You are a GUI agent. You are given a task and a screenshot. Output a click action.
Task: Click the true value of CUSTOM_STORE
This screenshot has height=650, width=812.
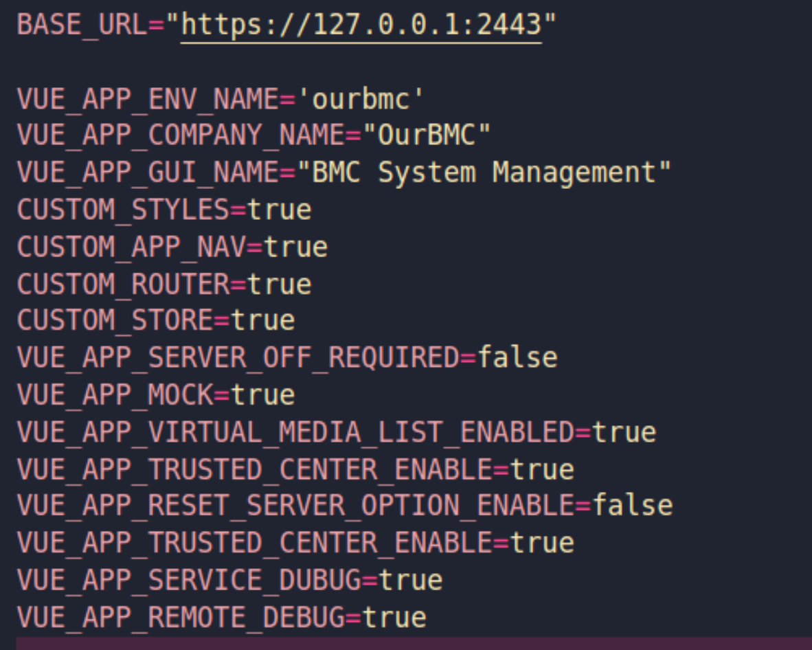tap(263, 321)
